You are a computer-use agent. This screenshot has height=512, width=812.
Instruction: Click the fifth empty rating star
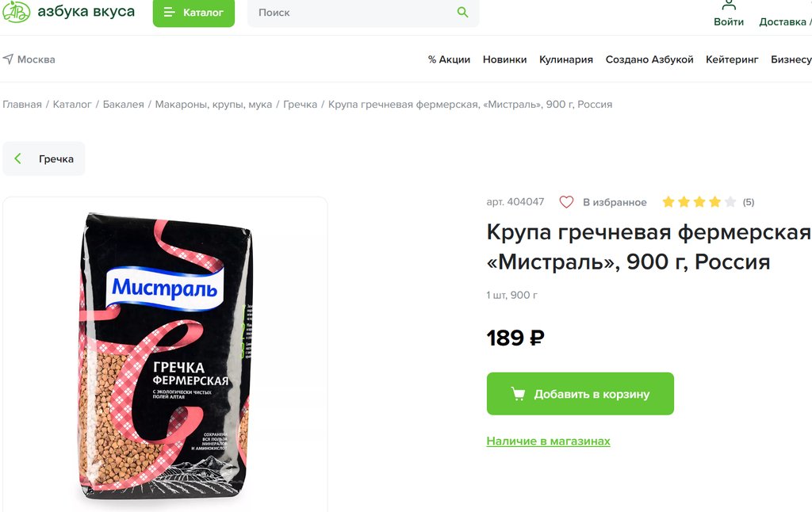730,202
